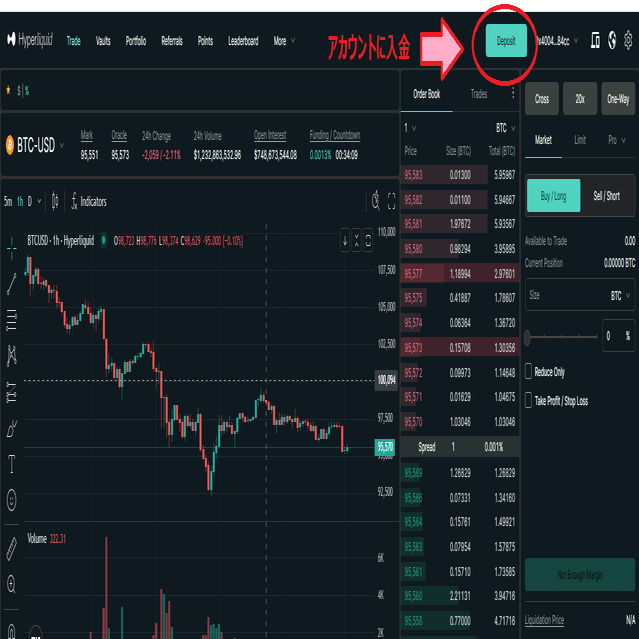The width and height of the screenshot is (639, 639).
Task: Switch to the Order Book tab
Action: coord(427,94)
